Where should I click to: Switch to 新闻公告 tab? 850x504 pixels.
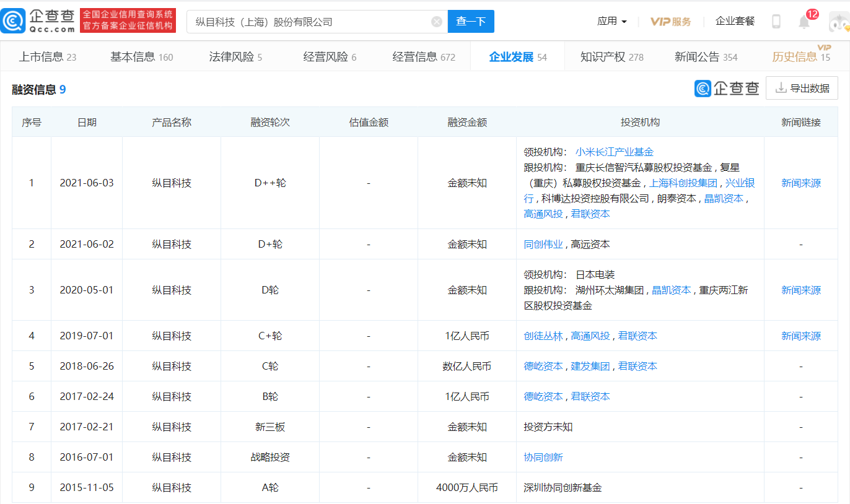tap(706, 57)
